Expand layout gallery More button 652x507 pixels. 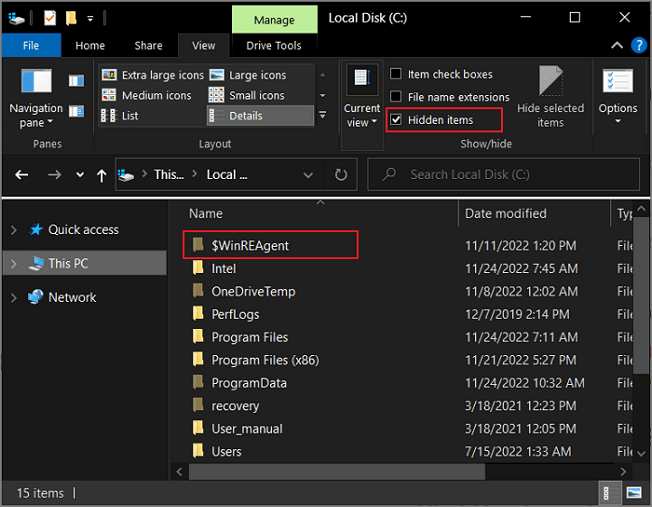coord(323,114)
